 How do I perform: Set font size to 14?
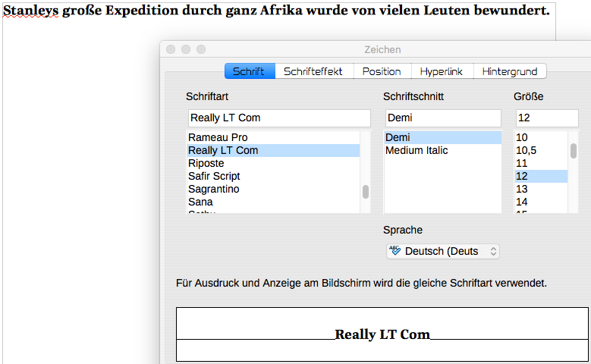point(522,202)
